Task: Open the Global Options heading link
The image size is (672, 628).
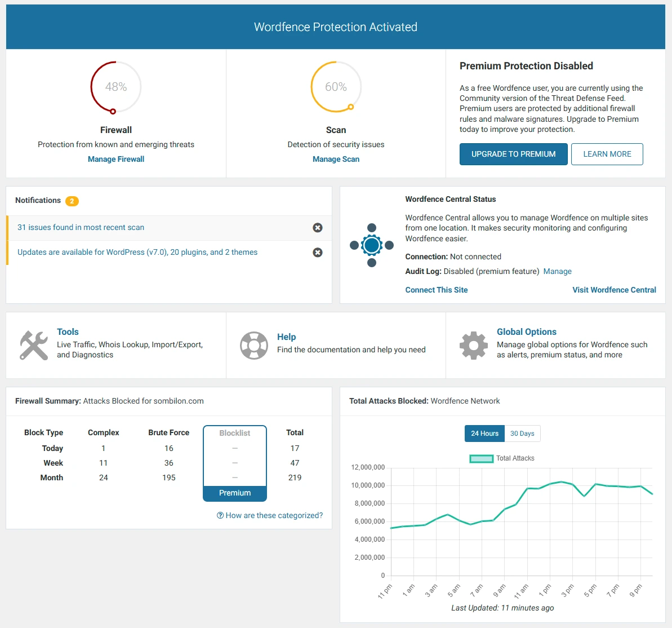Action: point(526,332)
